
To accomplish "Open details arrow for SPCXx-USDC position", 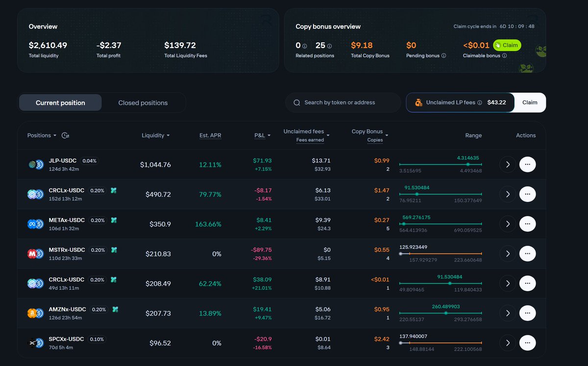I will (508, 342).
